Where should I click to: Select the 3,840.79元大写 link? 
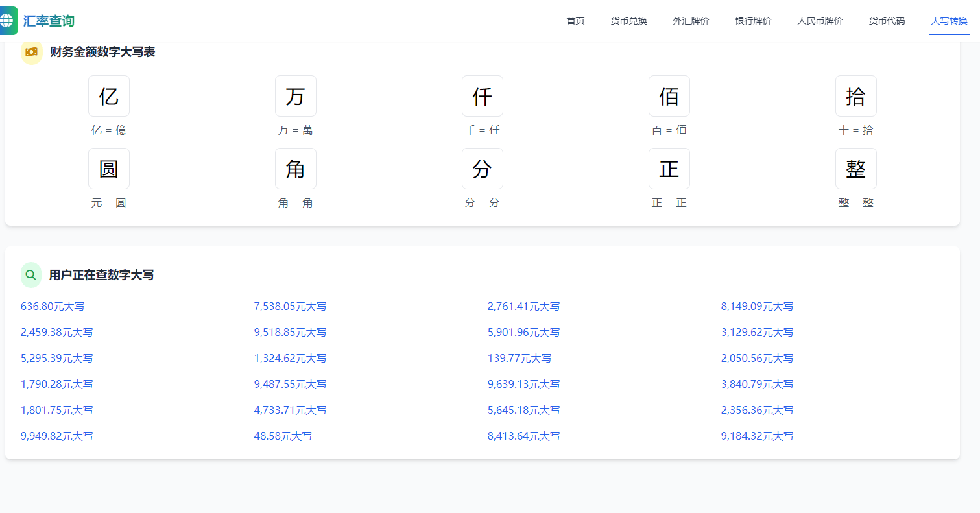758,384
